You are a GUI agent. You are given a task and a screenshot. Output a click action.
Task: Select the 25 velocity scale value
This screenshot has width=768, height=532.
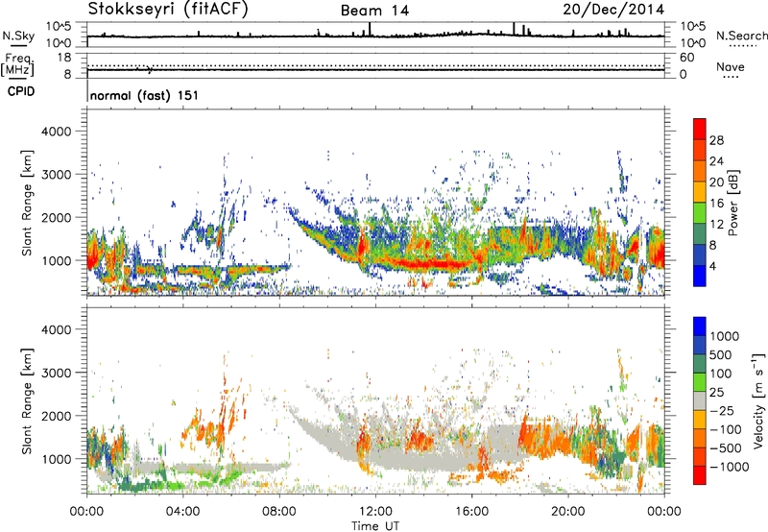pyautogui.click(x=716, y=393)
